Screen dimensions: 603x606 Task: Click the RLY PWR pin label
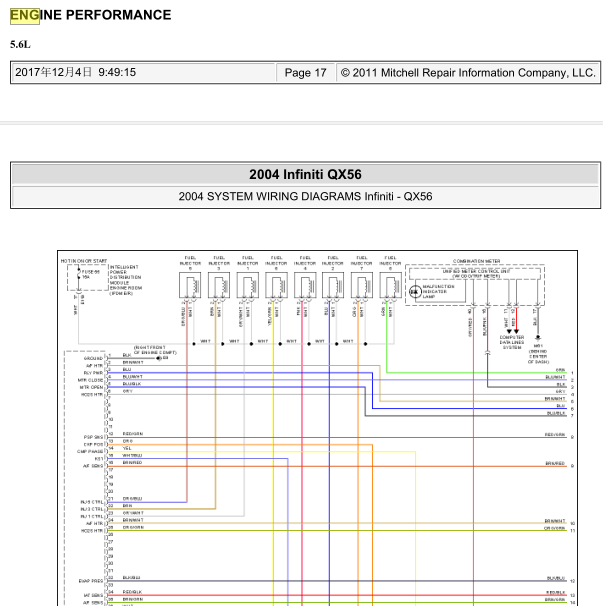pos(93,373)
